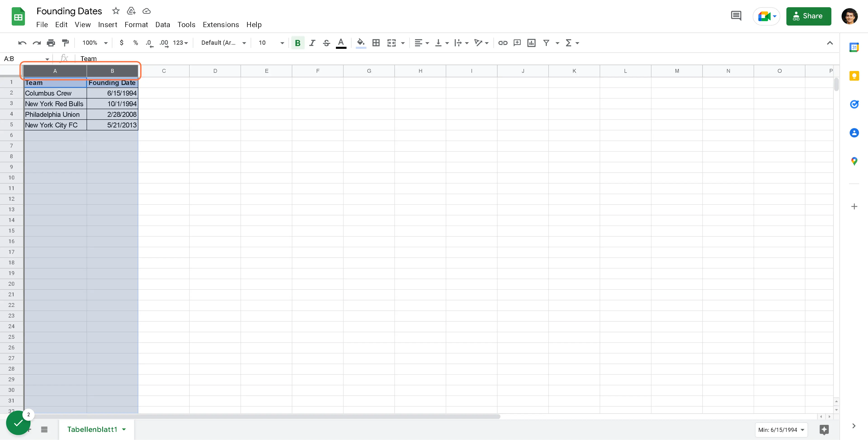Click the Undo icon
This screenshot has height=440, width=868.
[22, 43]
